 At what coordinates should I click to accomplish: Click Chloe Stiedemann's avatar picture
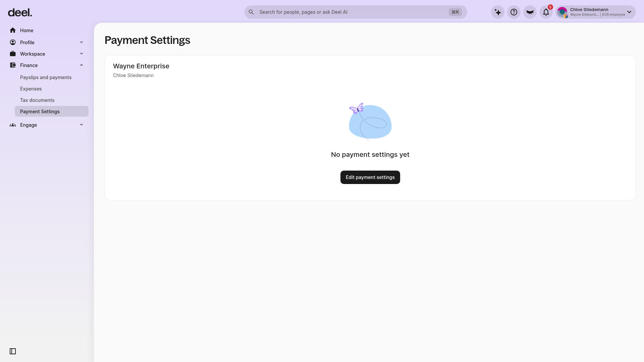[x=562, y=12]
